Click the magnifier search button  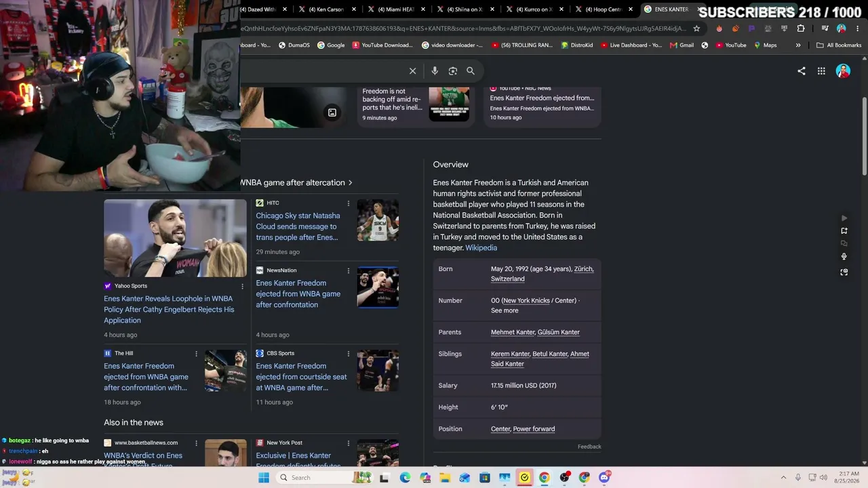click(x=471, y=70)
